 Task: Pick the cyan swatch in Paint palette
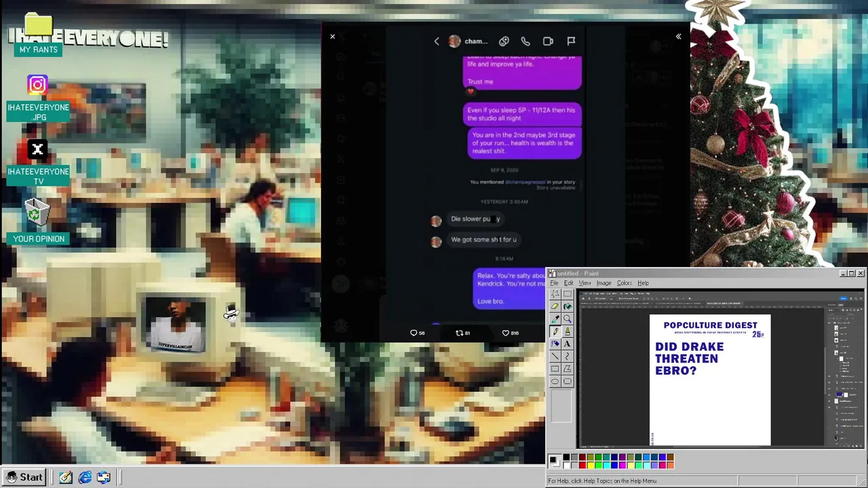(x=606, y=466)
